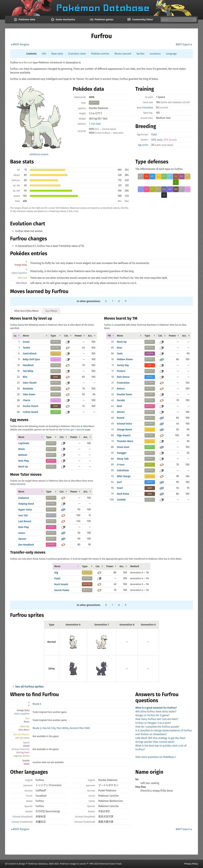Select the Ultra Sun/Ultra Moon tab
Screen dimensions: 203x868
pos(26,311)
